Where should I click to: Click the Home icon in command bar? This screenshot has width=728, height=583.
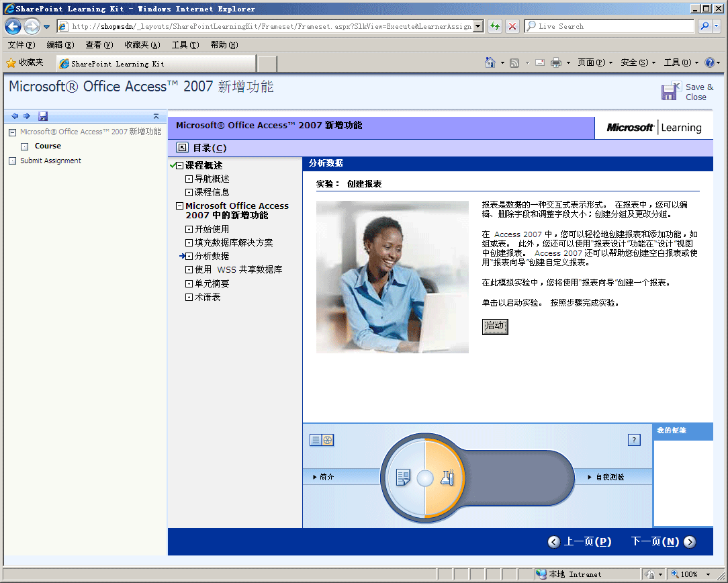(490, 62)
